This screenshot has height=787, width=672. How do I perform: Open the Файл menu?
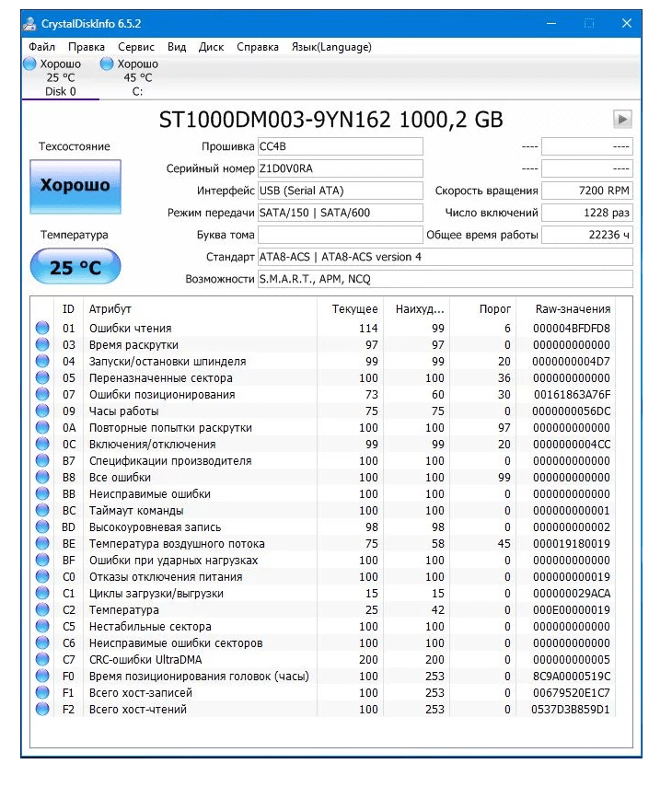point(41,47)
